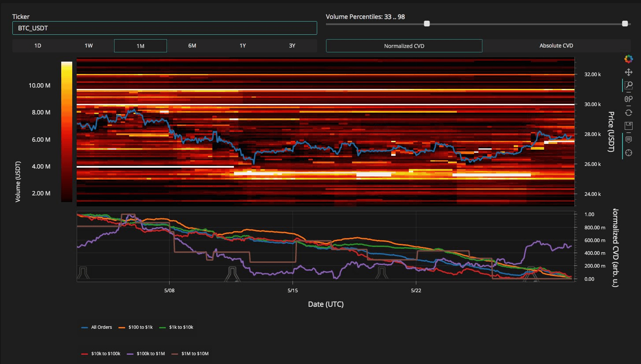Select the 1W timeframe

click(x=89, y=46)
